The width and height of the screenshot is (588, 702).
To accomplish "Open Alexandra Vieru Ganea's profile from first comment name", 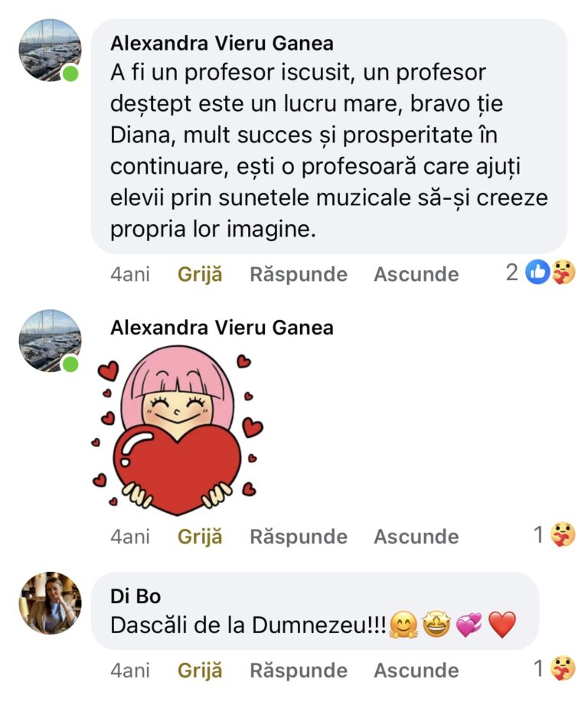I will click(x=222, y=44).
